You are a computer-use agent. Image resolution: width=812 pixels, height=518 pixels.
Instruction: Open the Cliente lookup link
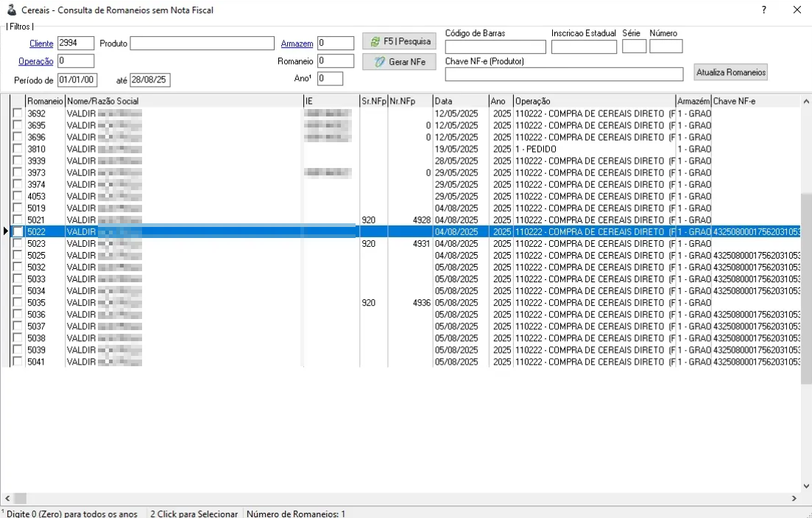[x=41, y=43]
